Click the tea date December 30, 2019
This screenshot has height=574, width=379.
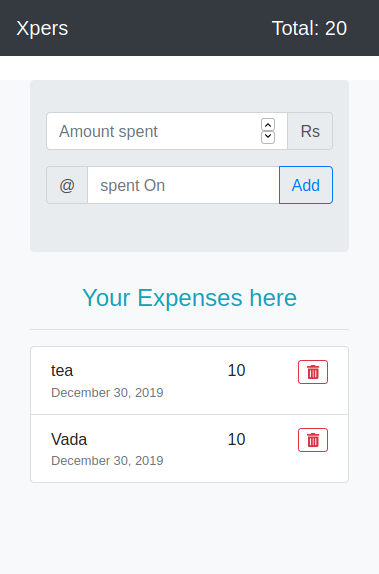107,392
